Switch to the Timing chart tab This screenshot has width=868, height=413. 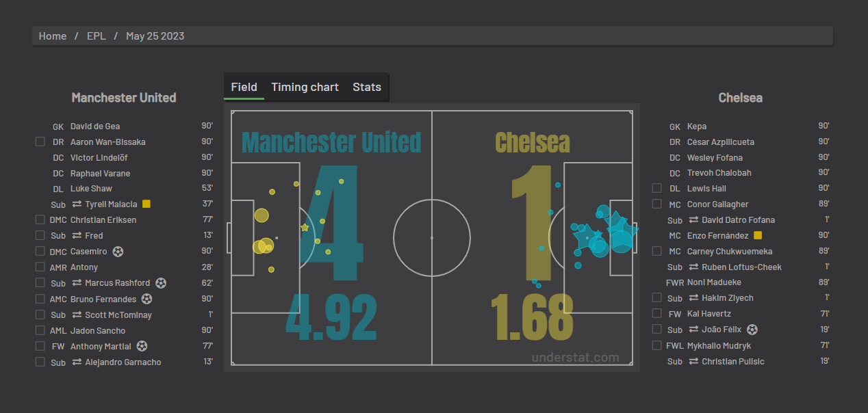click(x=305, y=87)
